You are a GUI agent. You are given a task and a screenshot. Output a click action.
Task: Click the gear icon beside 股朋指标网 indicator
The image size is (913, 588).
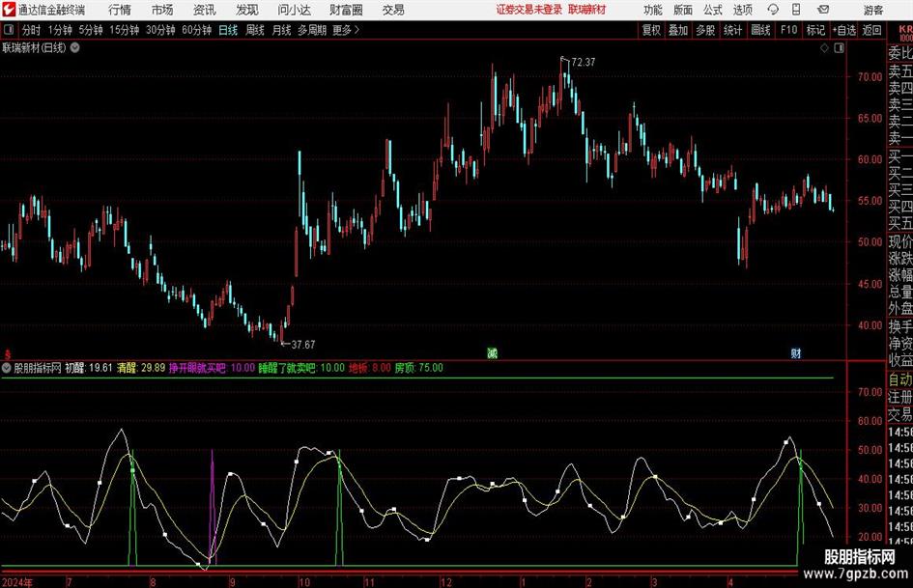pos(8,368)
